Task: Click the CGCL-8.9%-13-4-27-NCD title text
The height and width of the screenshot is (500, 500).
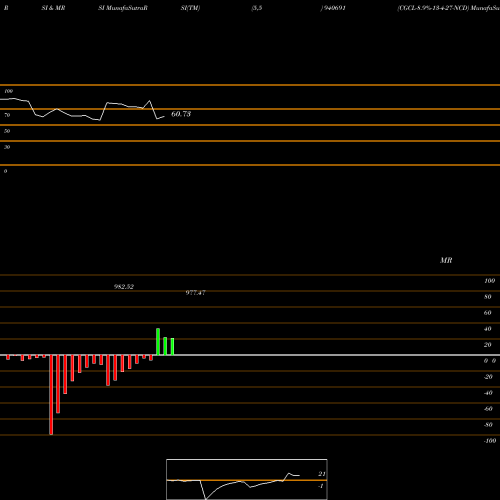Action: pos(433,8)
